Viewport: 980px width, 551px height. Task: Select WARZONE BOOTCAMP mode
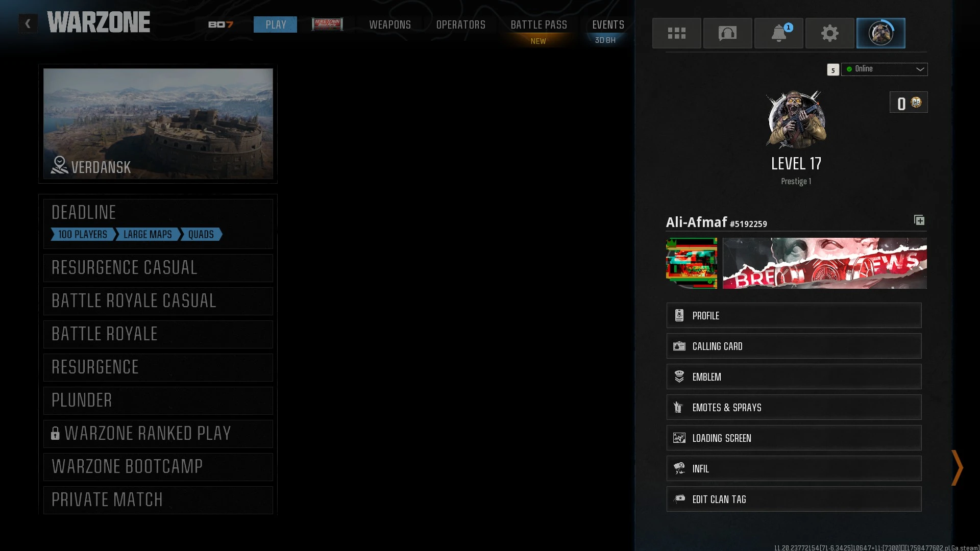tap(158, 467)
